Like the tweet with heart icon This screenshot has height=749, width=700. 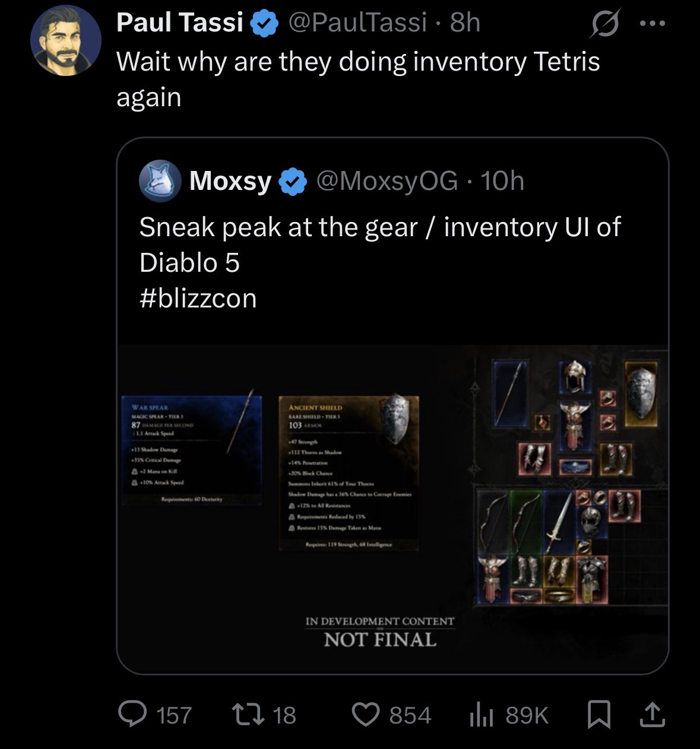pyautogui.click(x=366, y=714)
